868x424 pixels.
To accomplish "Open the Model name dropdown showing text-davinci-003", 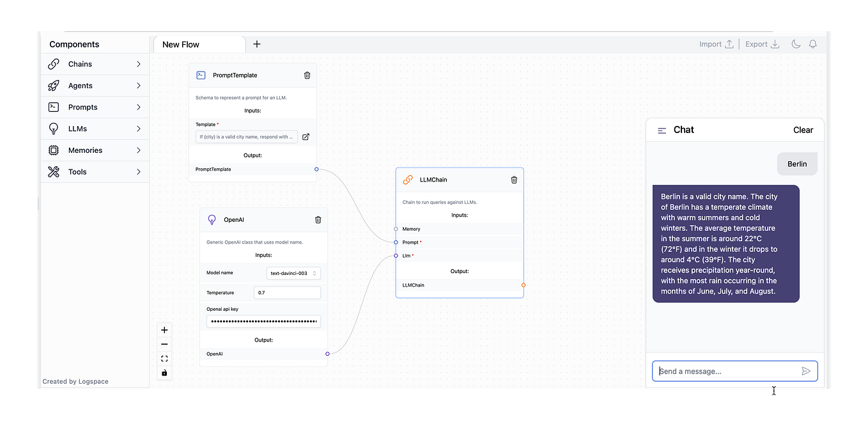I will click(293, 273).
